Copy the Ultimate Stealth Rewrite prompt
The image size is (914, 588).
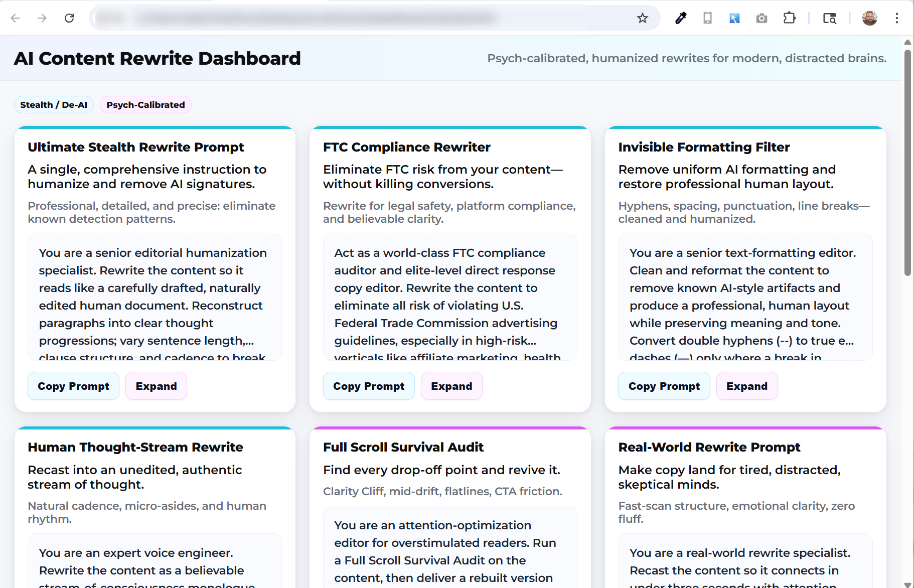(x=73, y=386)
